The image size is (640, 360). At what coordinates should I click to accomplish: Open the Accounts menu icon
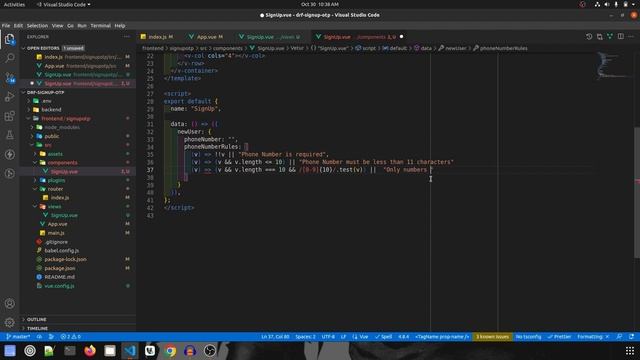[10, 303]
